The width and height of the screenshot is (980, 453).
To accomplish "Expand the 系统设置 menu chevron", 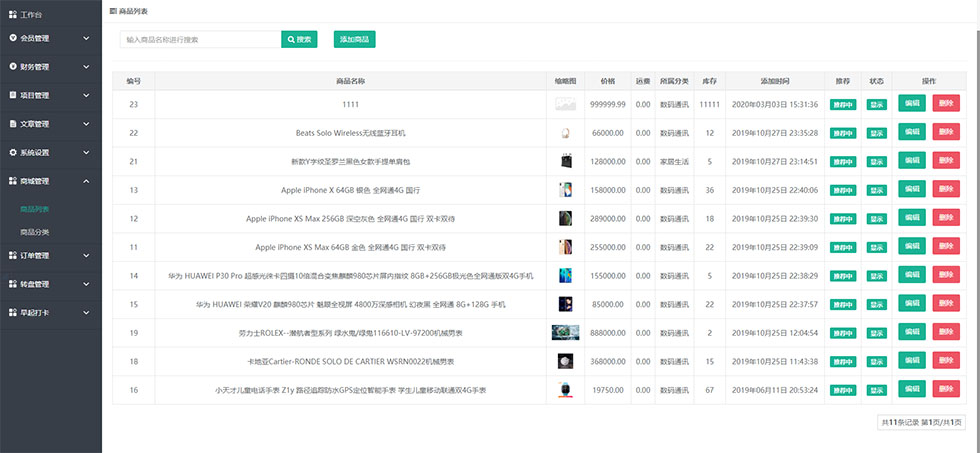I will click(86, 152).
